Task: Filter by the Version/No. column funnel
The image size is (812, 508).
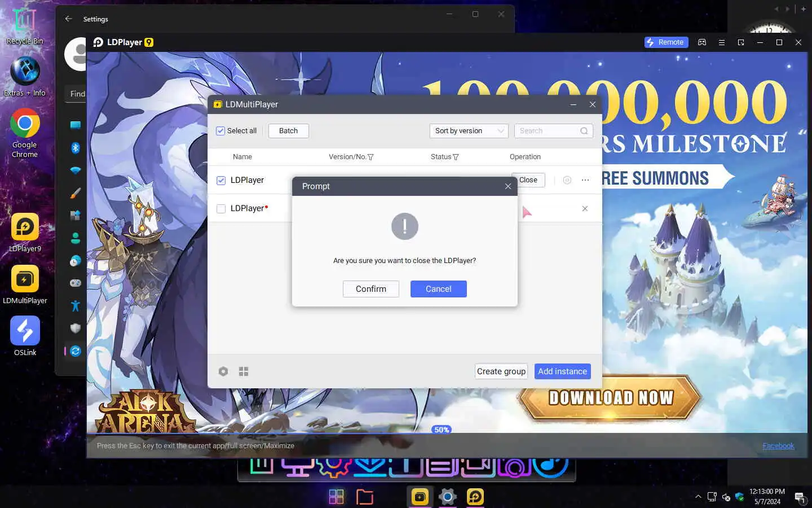Action: click(x=370, y=157)
